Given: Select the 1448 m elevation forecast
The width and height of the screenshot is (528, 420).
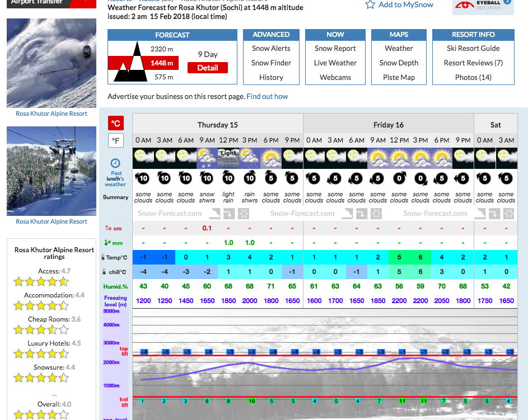Looking at the screenshot, I should tap(162, 63).
